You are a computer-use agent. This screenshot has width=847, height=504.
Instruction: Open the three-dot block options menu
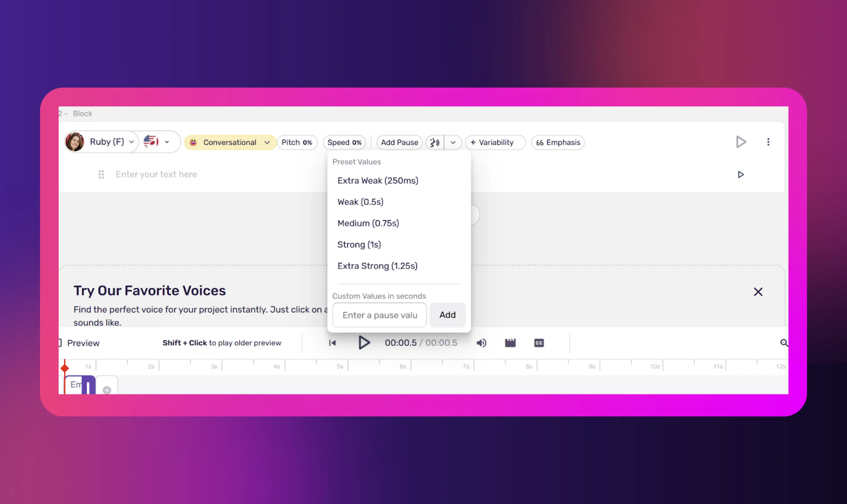point(768,142)
